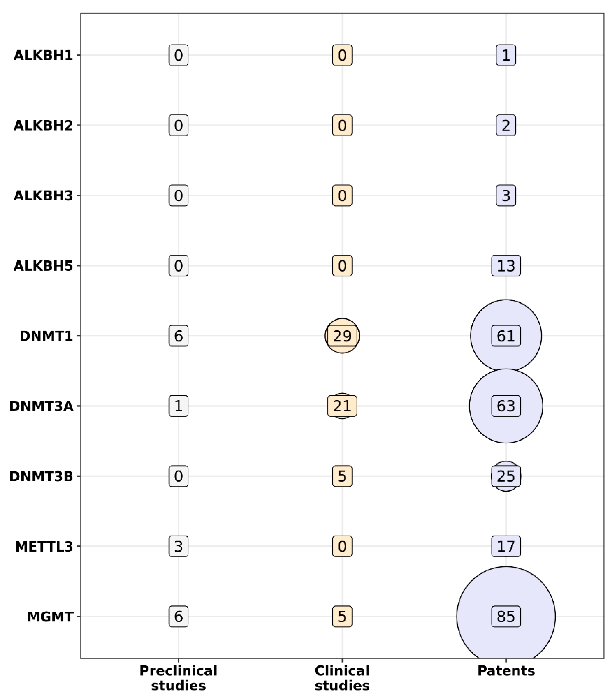Click the METTL3 row label
Image resolution: width=616 pixels, height=700 pixels.
(x=44, y=546)
